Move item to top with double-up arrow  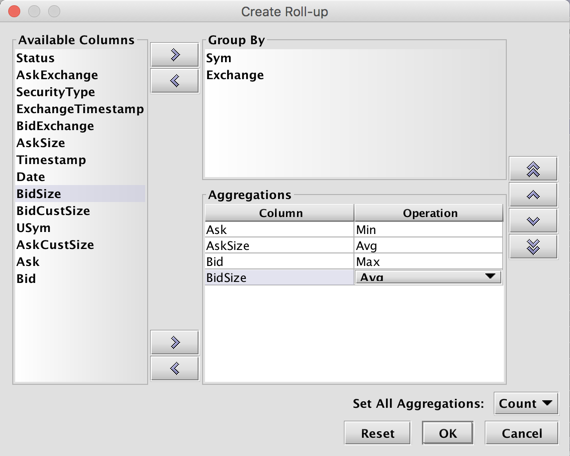pos(533,169)
